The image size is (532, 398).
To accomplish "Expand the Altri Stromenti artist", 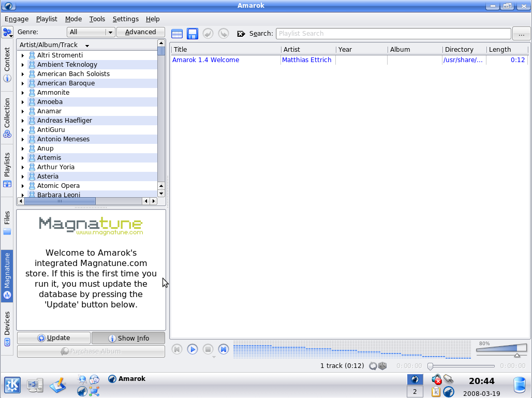I will click(x=23, y=55).
